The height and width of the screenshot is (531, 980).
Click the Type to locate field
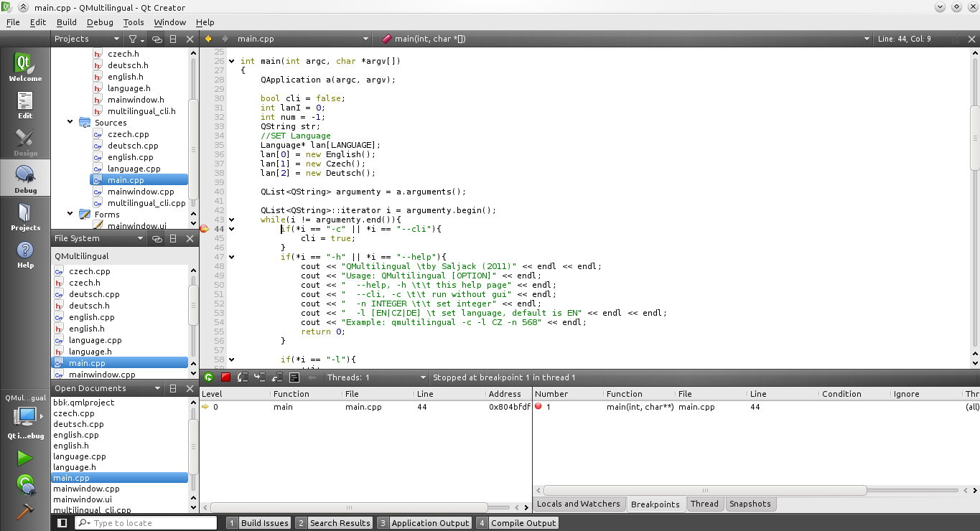pos(147,523)
